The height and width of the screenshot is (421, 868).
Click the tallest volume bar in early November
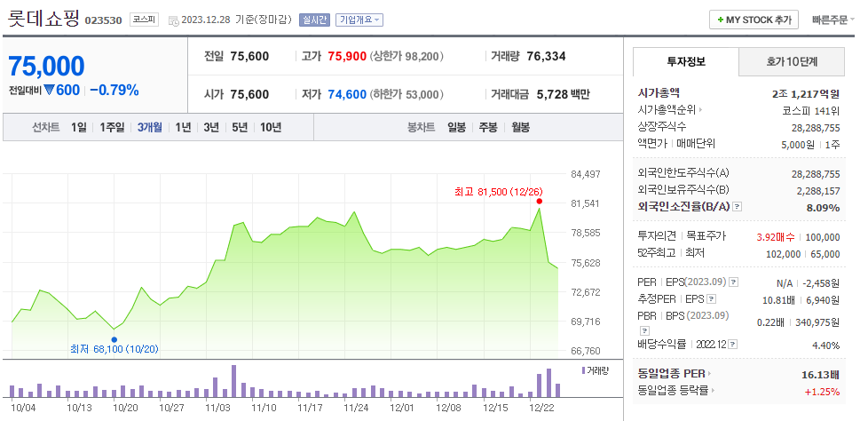(233, 381)
